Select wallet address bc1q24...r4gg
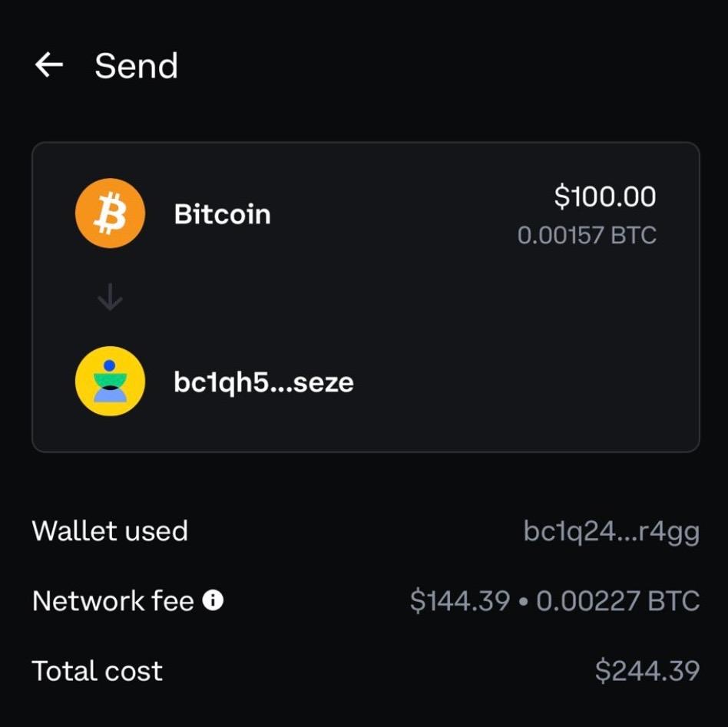Viewport: 728px width, 727px height. click(611, 531)
